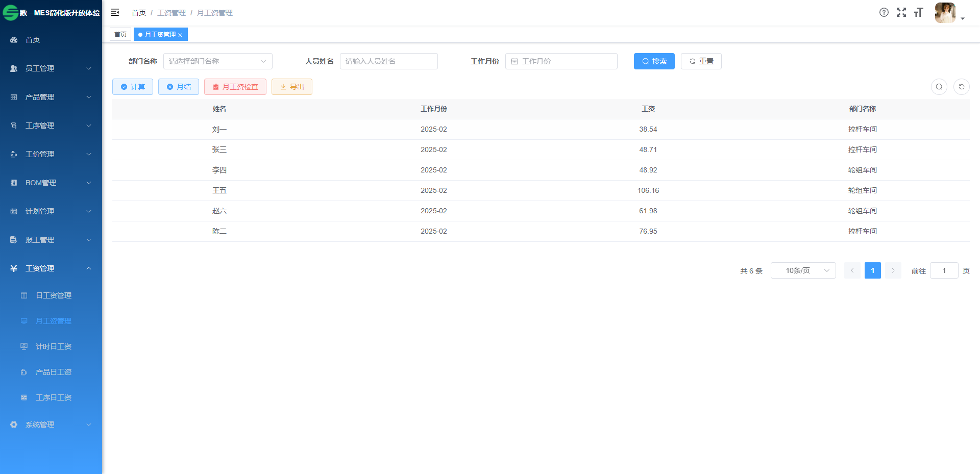Expand the 员工管理 sidebar menu
980x474 pixels.
(x=51, y=68)
